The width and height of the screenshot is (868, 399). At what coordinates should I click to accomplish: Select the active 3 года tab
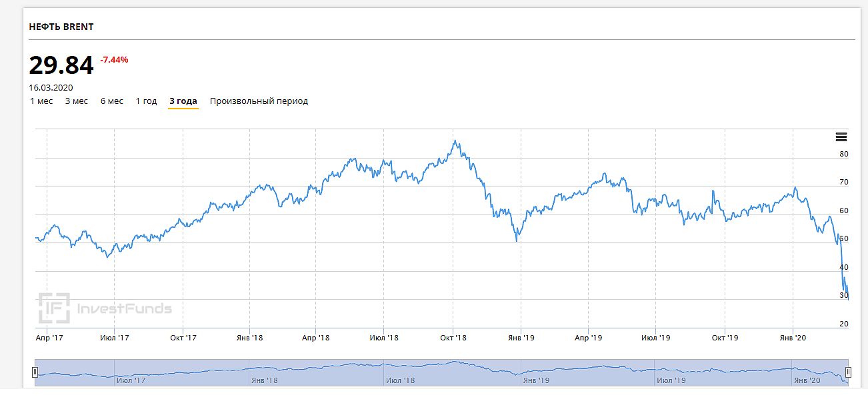click(183, 101)
